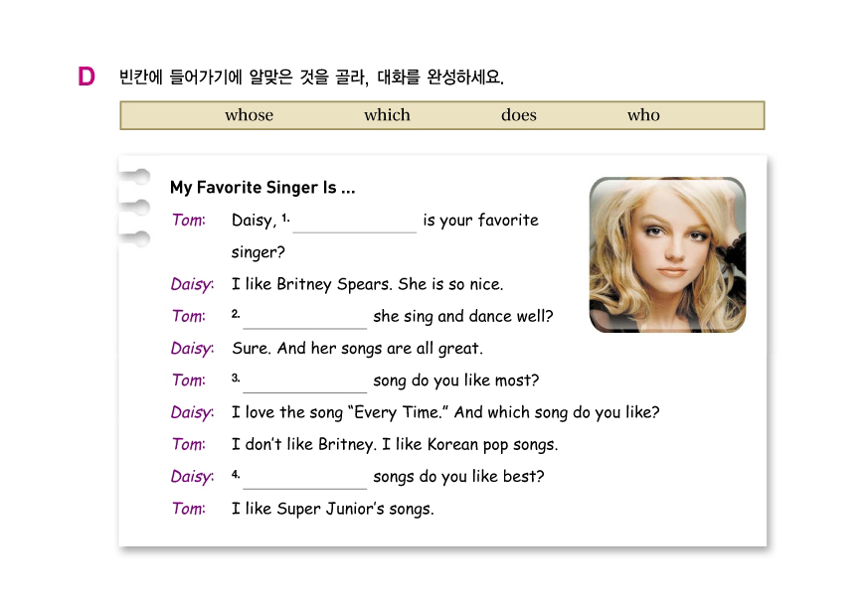Click the 'My Favorite Singer Is ...' title
Image resolution: width=868 pixels, height=608 pixels.
coord(262,188)
